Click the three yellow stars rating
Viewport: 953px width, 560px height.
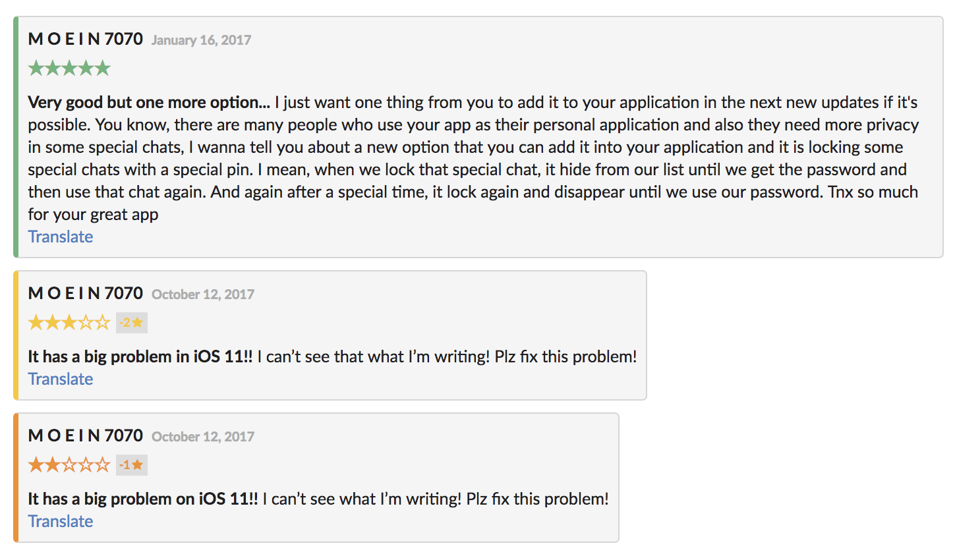click(69, 322)
